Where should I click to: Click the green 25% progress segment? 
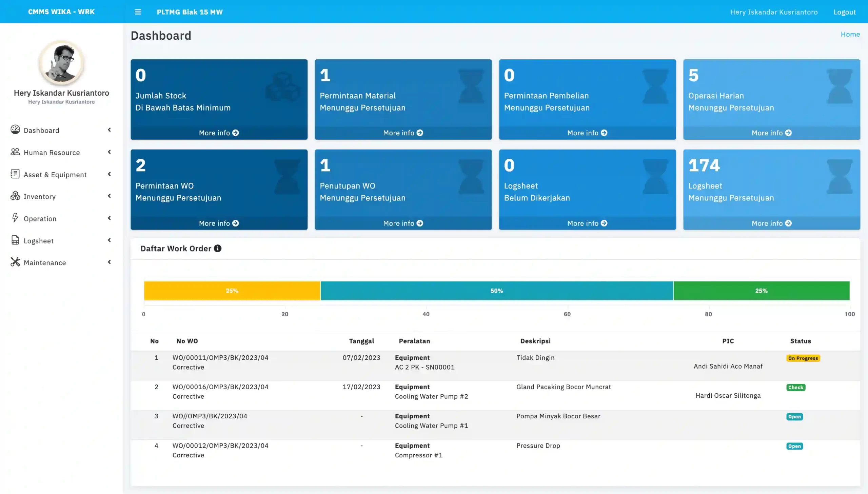click(x=761, y=291)
